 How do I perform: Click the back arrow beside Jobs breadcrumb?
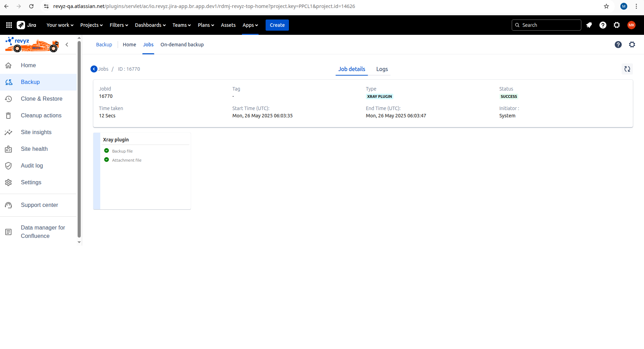tap(94, 69)
